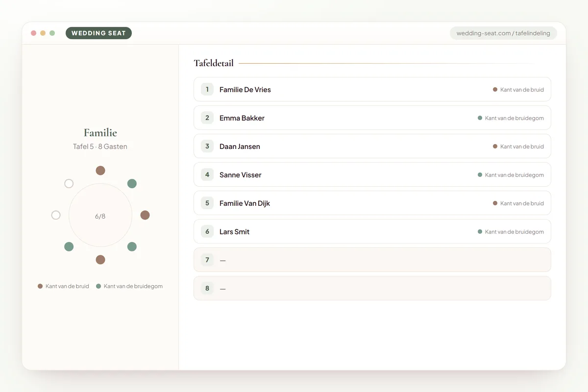Click the green dot in the Kant van de bruidegom legend
The width and height of the screenshot is (588, 392).
(x=98, y=286)
